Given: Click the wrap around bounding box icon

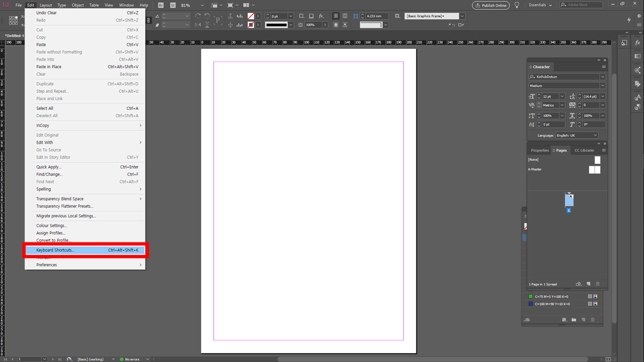Looking at the screenshot, I should tap(345, 16).
